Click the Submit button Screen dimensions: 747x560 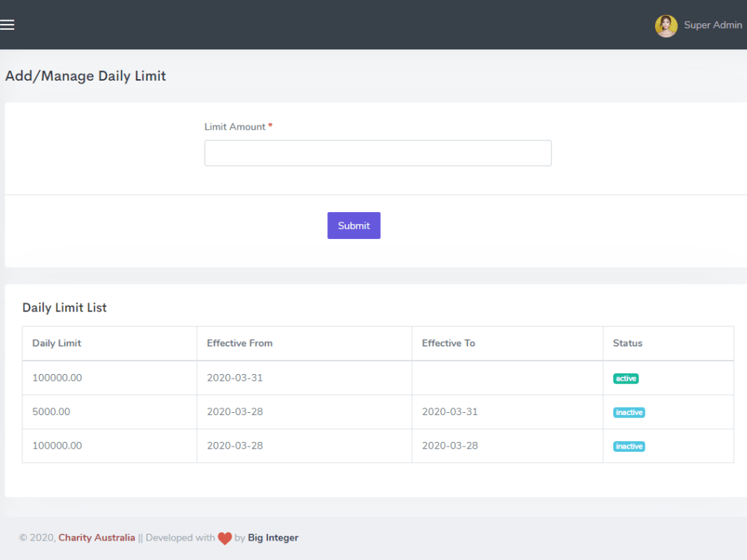coord(353,225)
